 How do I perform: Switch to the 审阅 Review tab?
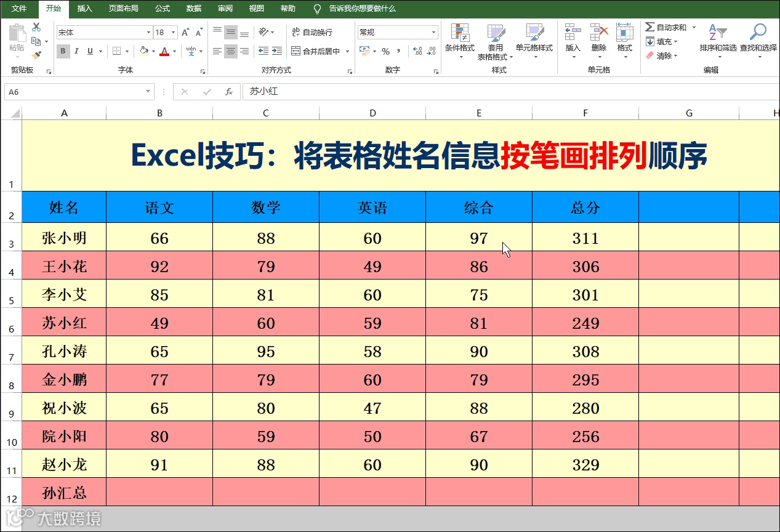click(225, 9)
